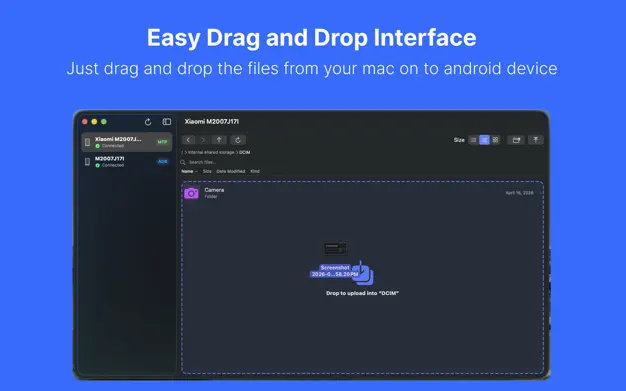626x391 pixels.
Task: Switch to grid view layout
Action: click(495, 140)
